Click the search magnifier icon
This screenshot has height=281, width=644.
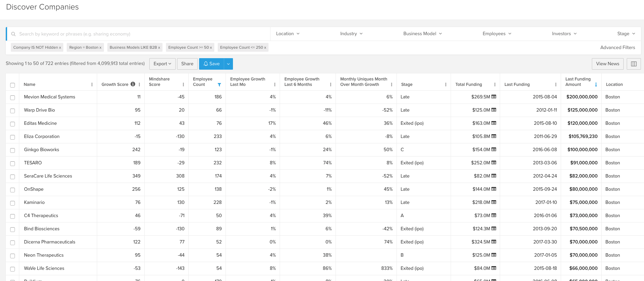tap(14, 34)
